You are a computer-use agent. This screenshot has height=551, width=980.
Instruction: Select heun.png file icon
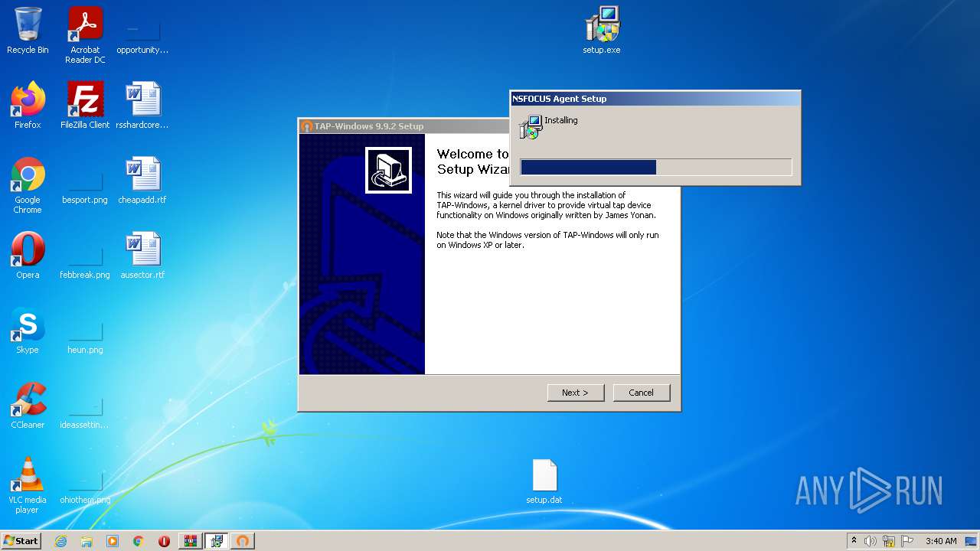point(85,337)
